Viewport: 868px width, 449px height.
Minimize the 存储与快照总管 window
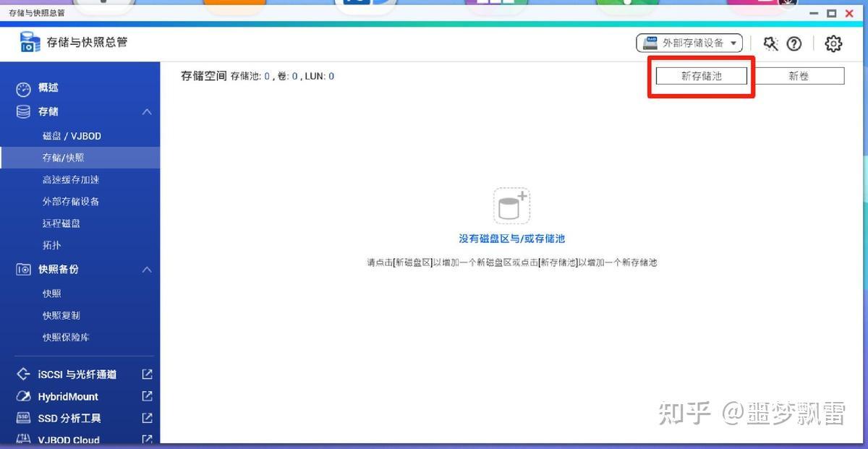coord(814,13)
